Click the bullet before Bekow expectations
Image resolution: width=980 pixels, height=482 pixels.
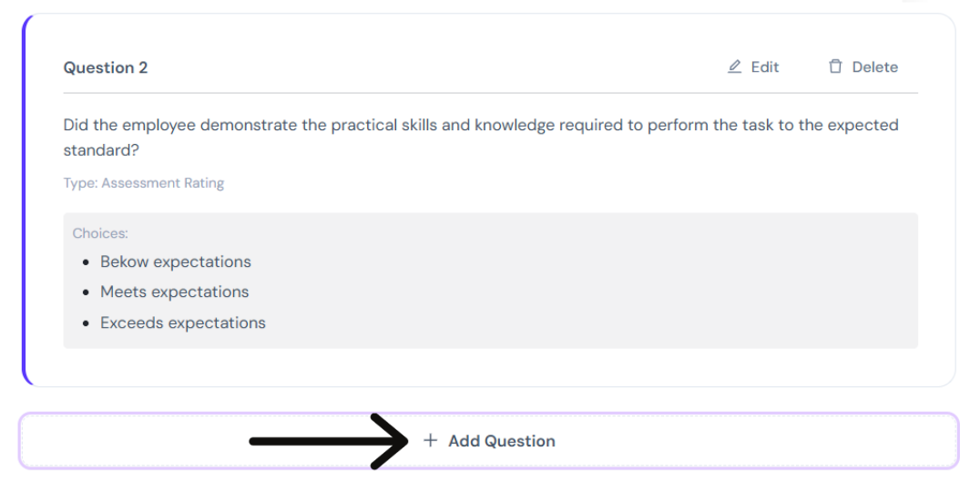pos(87,262)
